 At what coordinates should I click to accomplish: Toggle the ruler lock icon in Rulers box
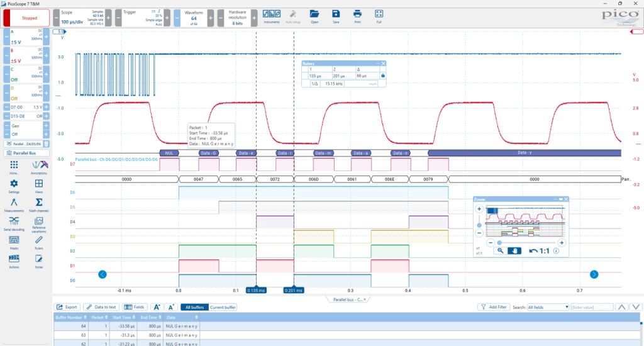[383, 75]
